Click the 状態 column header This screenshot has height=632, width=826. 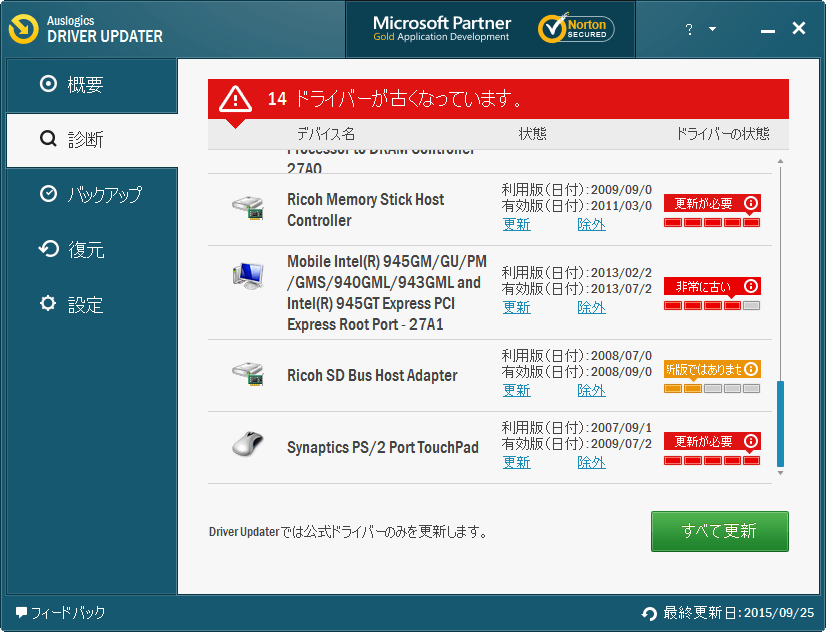[x=533, y=134]
